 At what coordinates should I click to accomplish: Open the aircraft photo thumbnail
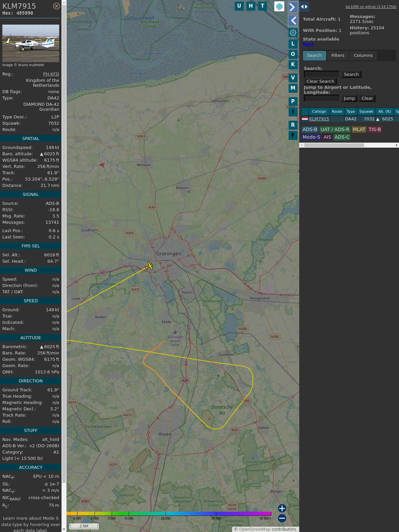point(31,43)
